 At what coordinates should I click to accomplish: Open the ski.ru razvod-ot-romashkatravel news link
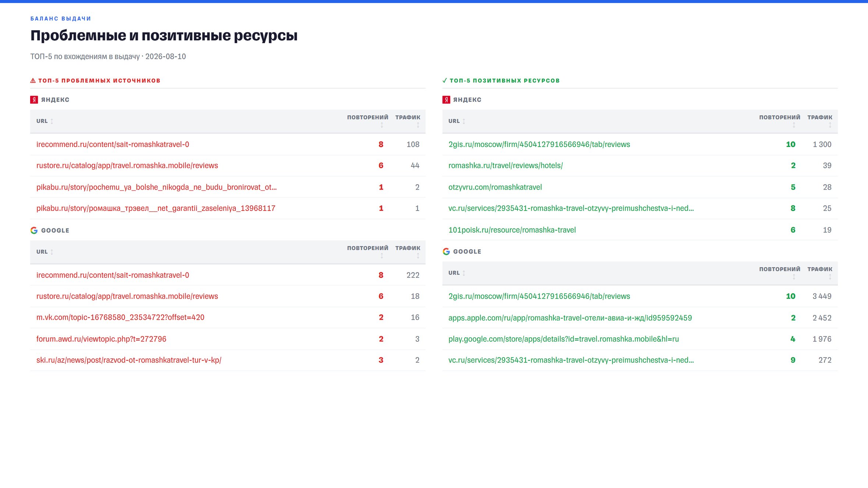click(x=129, y=360)
